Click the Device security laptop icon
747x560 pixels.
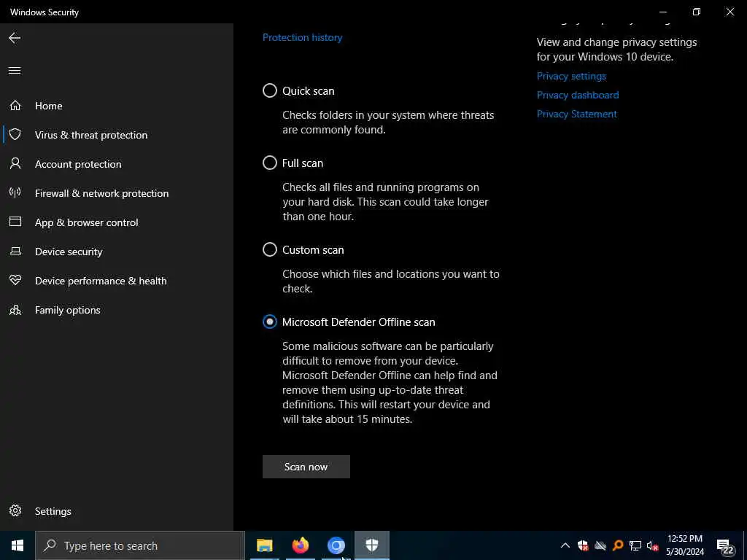[x=15, y=251]
